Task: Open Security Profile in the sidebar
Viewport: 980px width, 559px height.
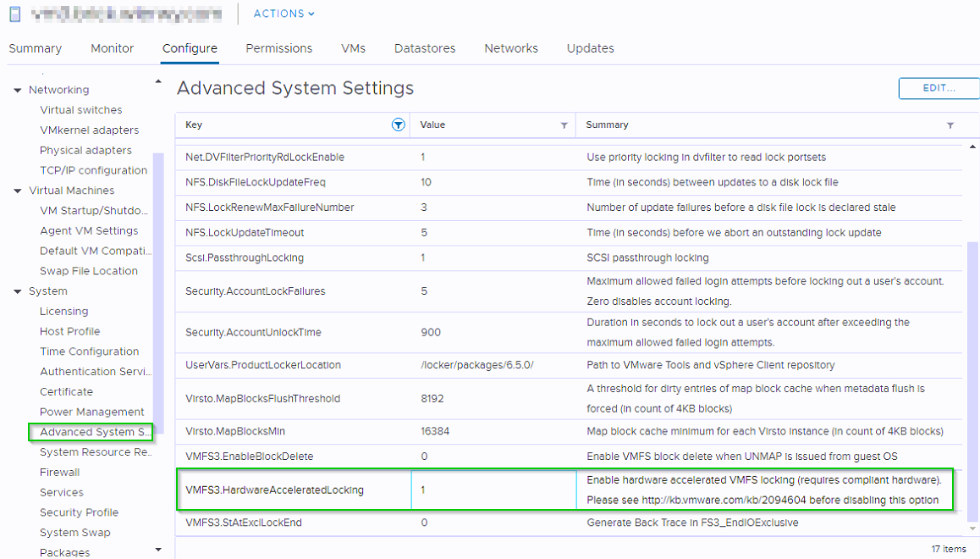Action: coord(79,512)
